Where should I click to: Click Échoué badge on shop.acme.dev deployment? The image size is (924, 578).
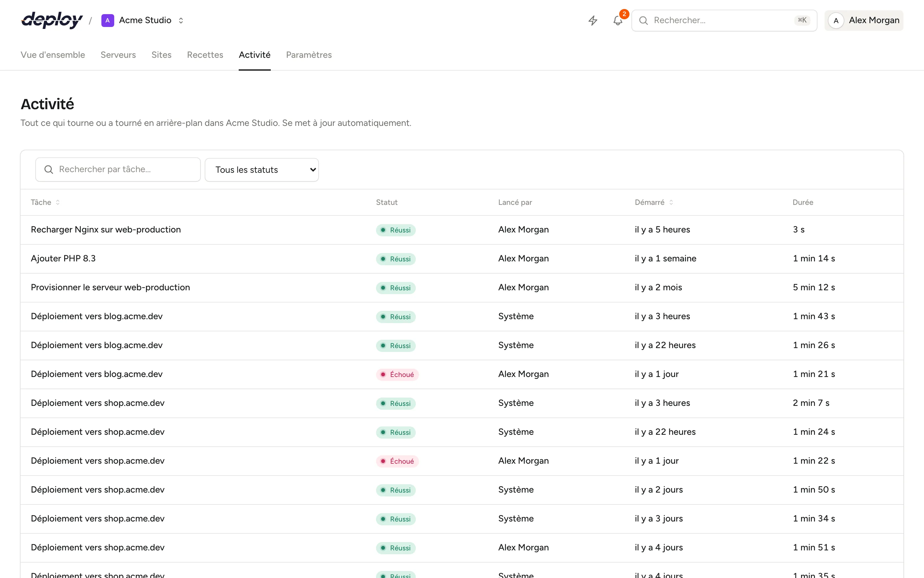(x=397, y=461)
